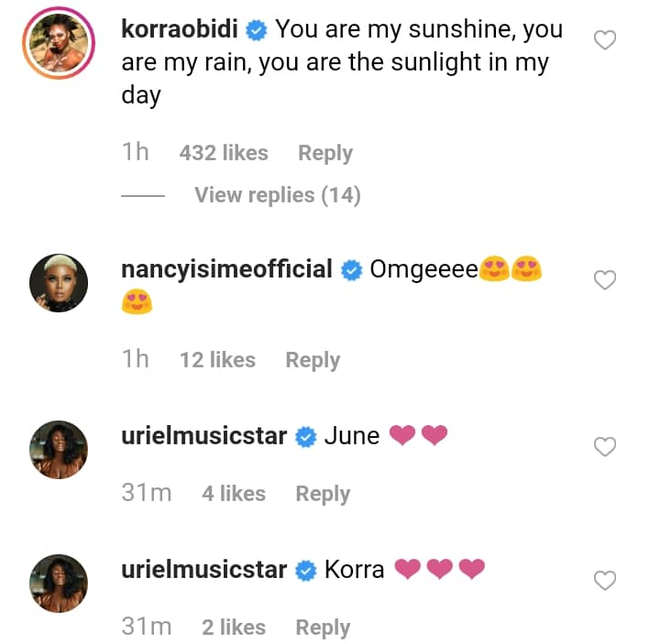
Task: Open nancyisimeofficial's profile picture
Action: (x=59, y=284)
